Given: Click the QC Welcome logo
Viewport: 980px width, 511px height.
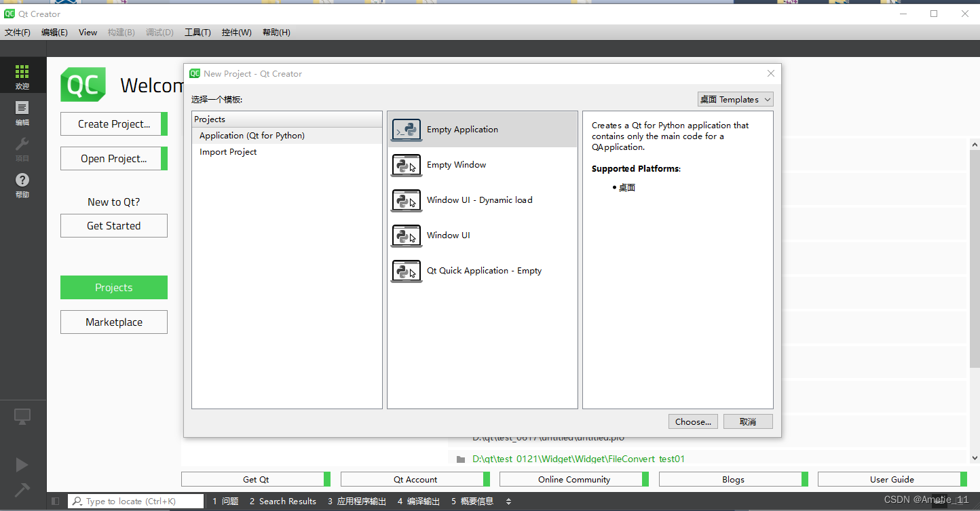Looking at the screenshot, I should tap(83, 85).
